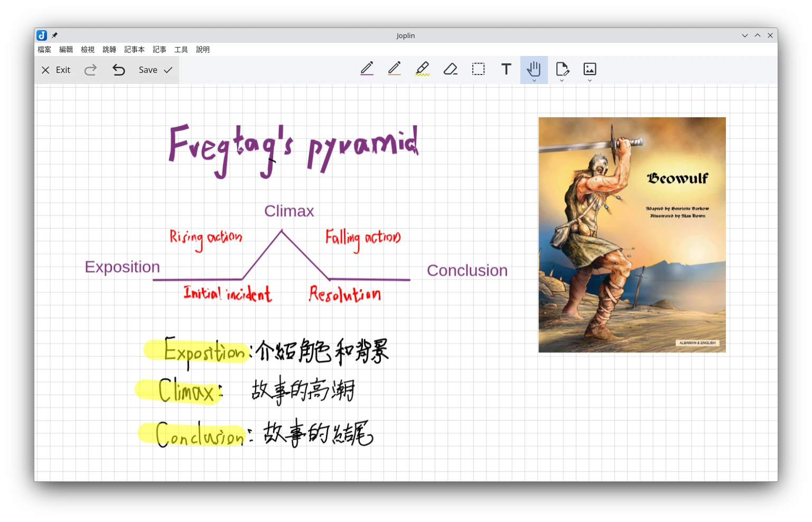The height and width of the screenshot is (522, 812).
Task: Redo the last undone stroke
Action: pos(91,70)
